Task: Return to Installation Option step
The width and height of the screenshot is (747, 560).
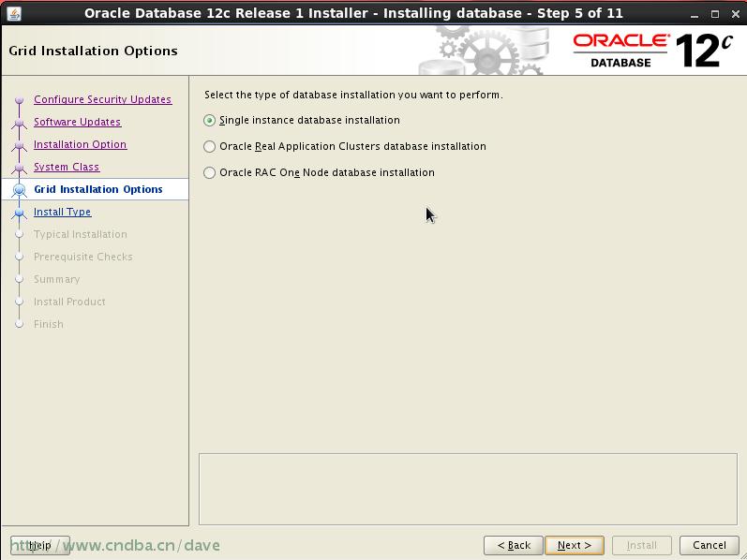Action: coord(80,144)
